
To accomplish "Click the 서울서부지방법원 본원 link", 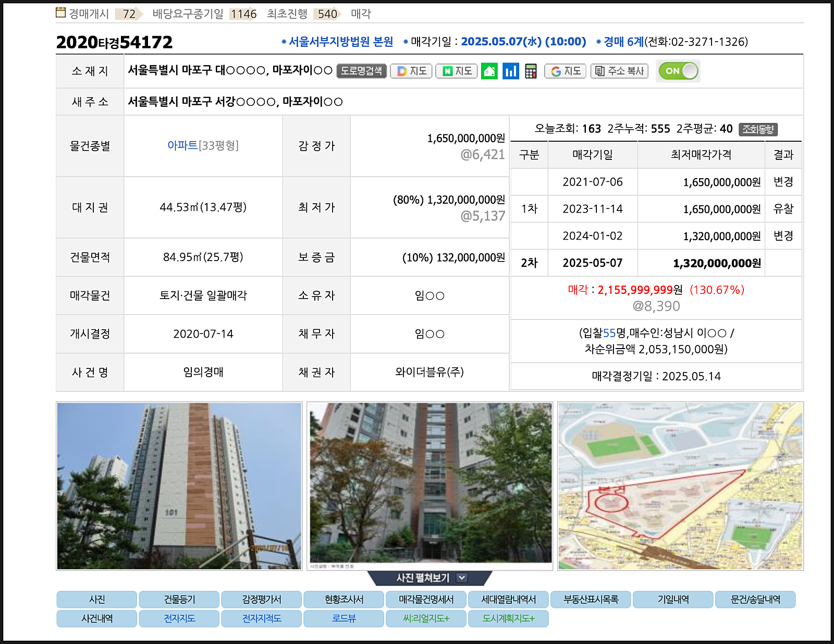I will (x=341, y=42).
